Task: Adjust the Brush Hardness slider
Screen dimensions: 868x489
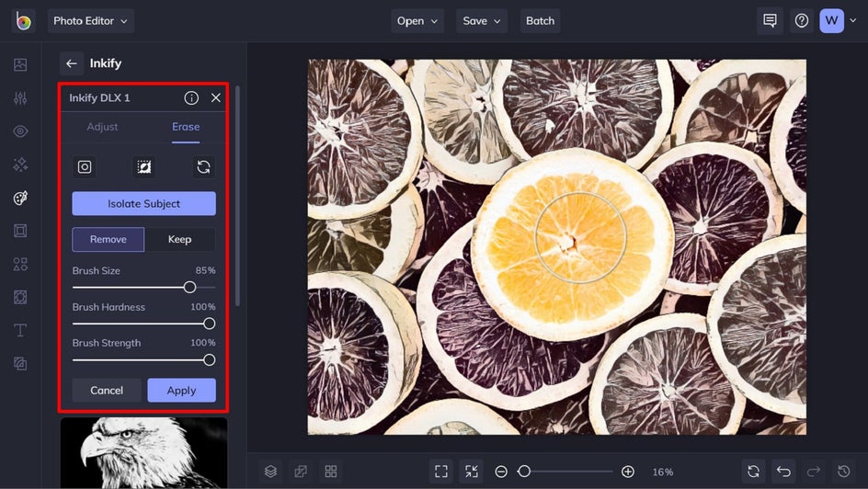Action: pyautogui.click(x=144, y=324)
